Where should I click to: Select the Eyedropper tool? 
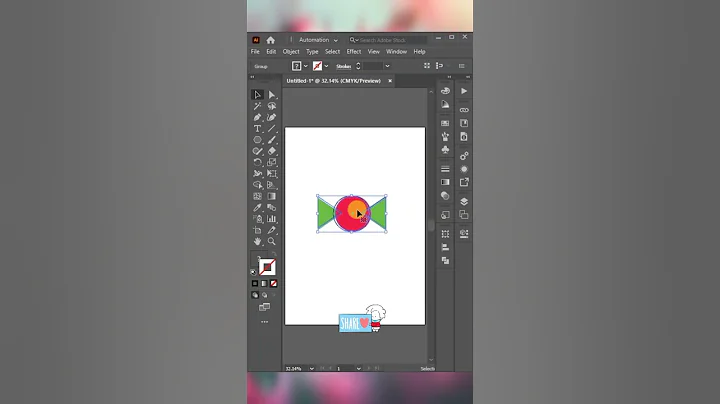click(x=258, y=208)
